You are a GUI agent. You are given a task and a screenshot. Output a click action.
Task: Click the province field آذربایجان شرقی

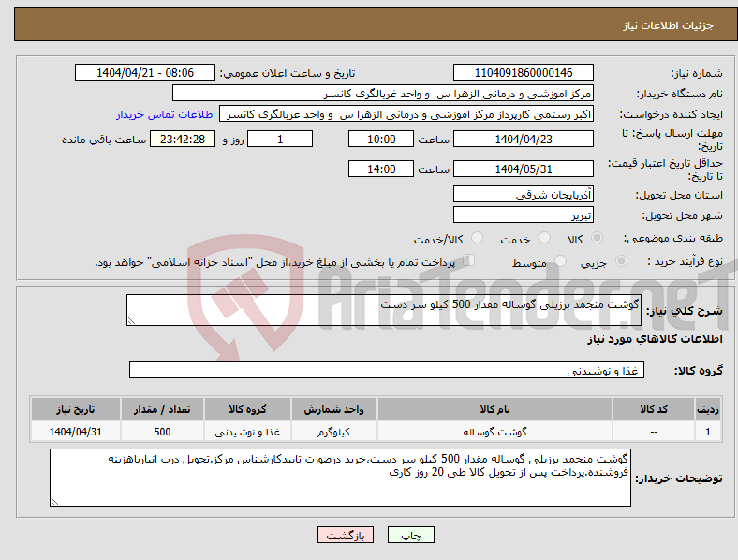(x=523, y=194)
